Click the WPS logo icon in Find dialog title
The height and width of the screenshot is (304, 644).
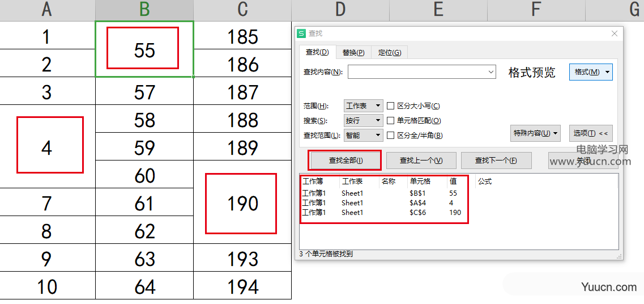click(x=301, y=34)
